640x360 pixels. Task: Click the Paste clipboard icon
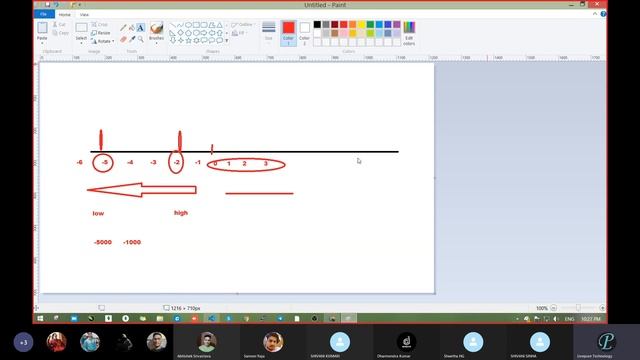42,28
